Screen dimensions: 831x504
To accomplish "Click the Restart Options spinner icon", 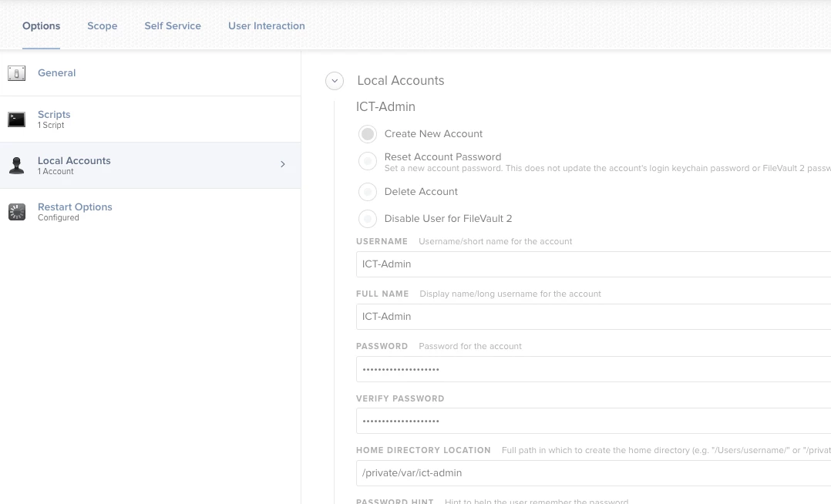I will [x=16, y=212].
